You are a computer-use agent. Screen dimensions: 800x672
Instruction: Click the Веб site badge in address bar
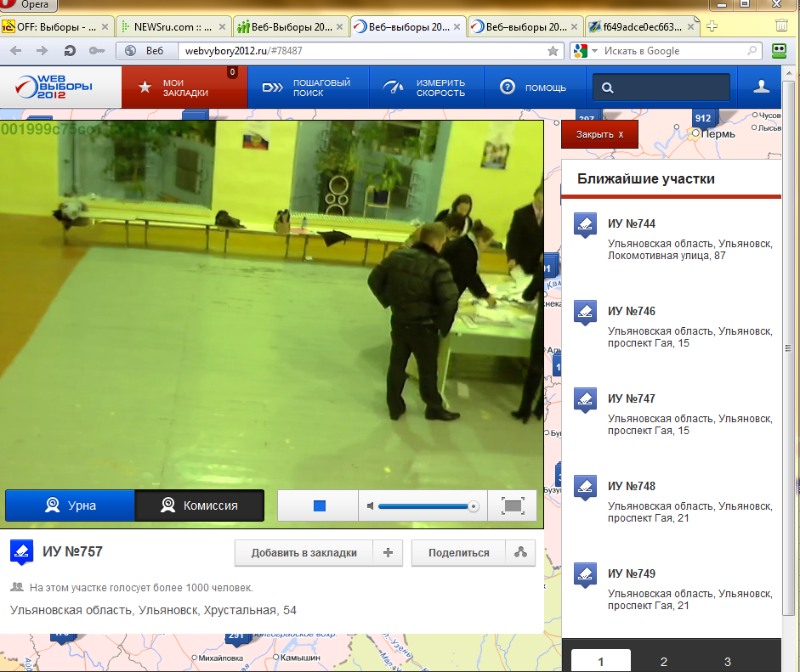pyautogui.click(x=147, y=51)
